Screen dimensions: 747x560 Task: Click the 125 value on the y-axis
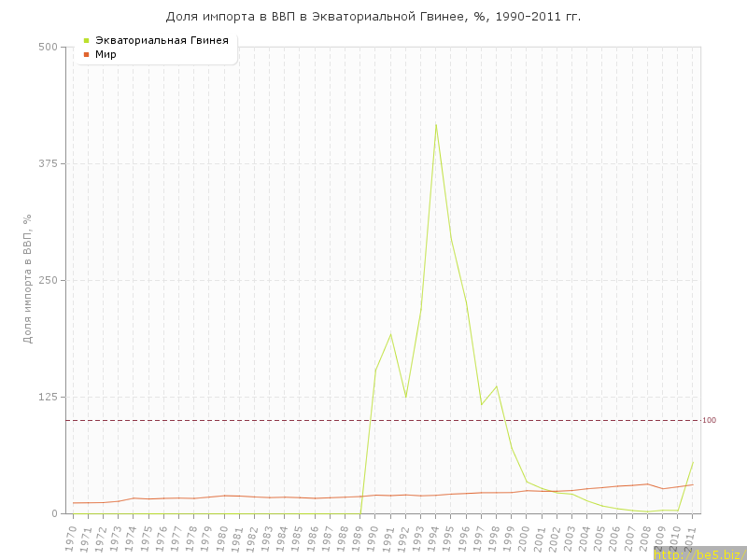[x=48, y=397]
